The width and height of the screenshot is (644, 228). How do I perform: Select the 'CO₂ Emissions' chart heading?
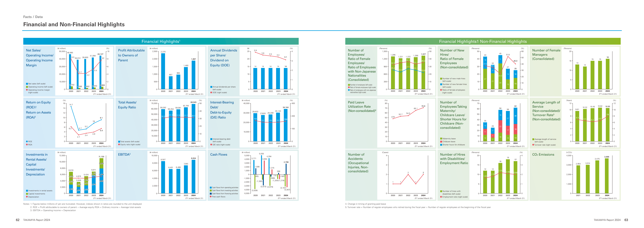pyautogui.click(x=543, y=155)
